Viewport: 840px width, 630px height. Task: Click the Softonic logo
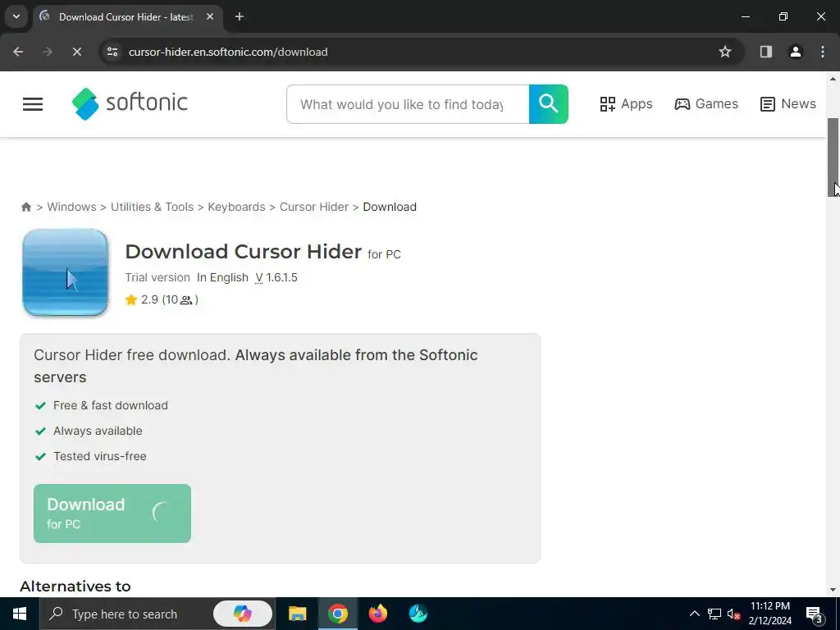[x=130, y=103]
